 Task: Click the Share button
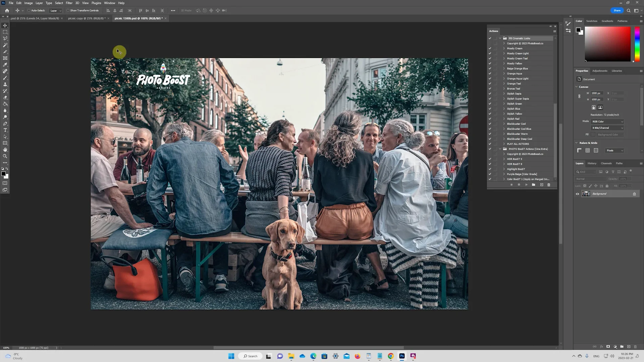click(617, 10)
